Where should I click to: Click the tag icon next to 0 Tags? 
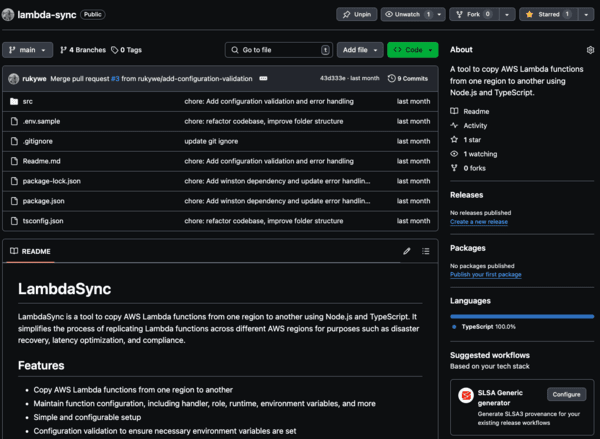click(x=114, y=50)
